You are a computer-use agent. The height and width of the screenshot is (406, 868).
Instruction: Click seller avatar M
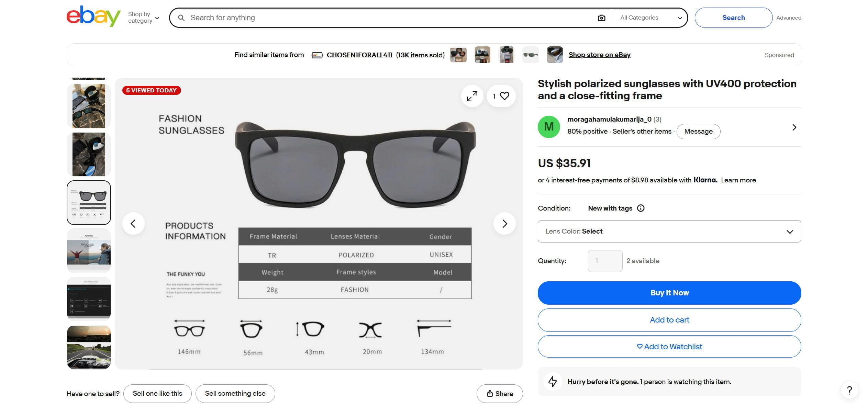point(549,127)
